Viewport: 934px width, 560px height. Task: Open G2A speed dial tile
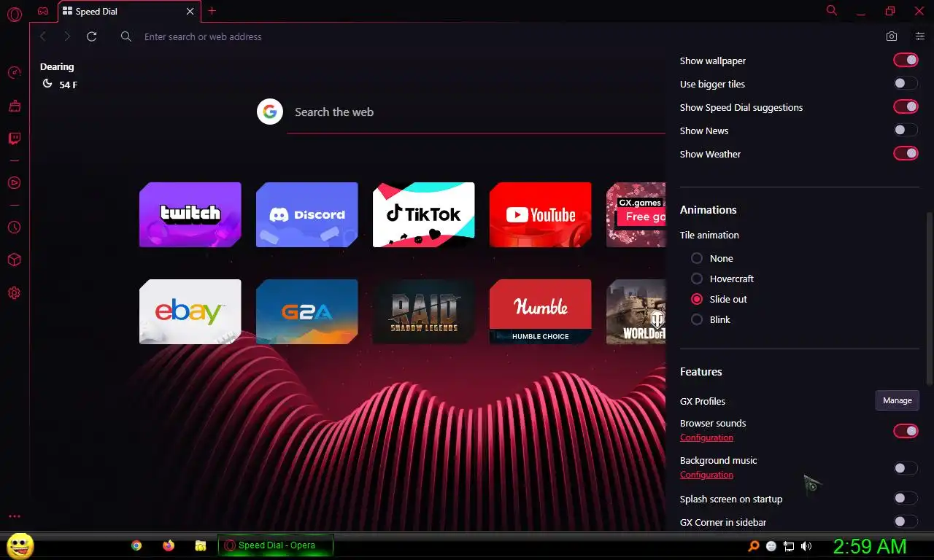click(x=307, y=311)
